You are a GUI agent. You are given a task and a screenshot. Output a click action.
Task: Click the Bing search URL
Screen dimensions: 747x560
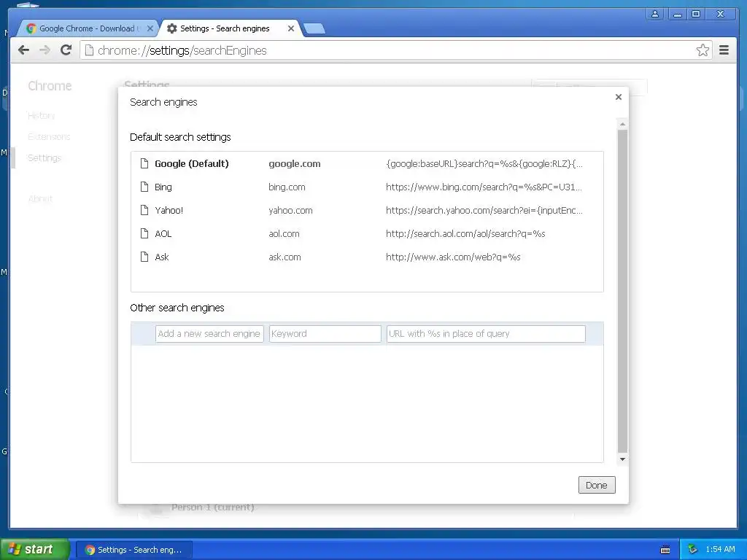point(484,187)
